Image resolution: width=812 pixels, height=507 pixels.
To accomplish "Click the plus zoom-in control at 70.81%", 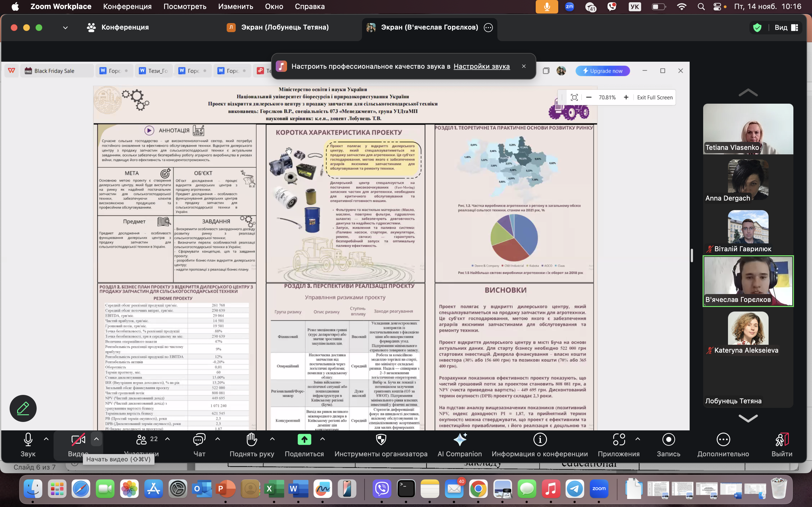I will pyautogui.click(x=626, y=97).
